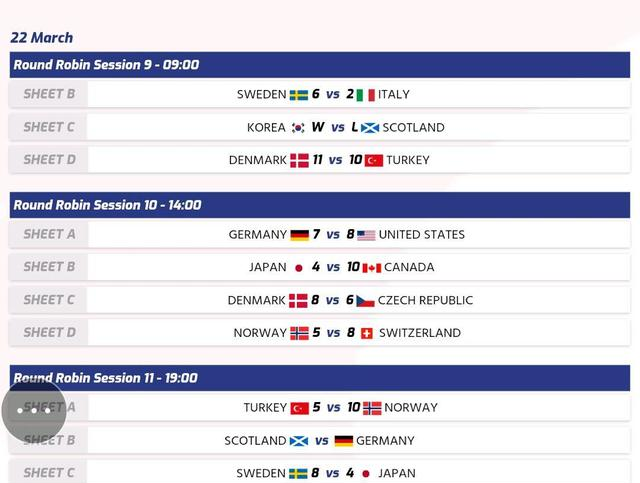Image resolution: width=640 pixels, height=483 pixels.
Task: Click the Sweden flag in Session 9
Action: (299, 95)
